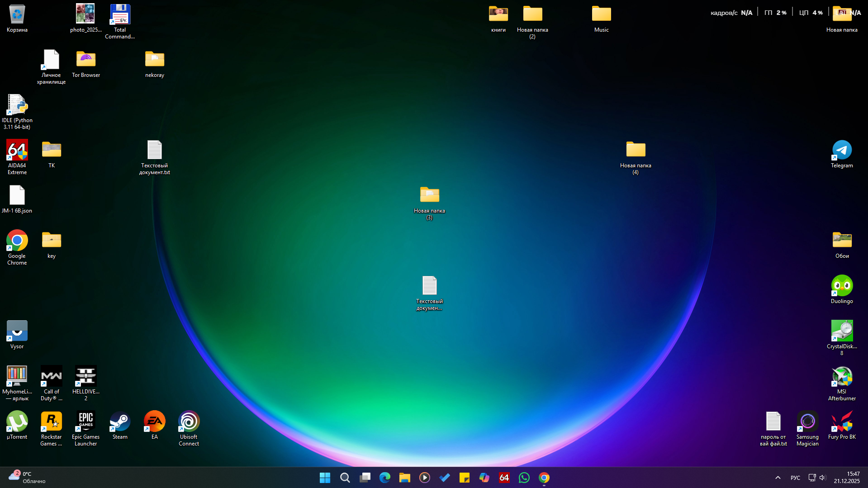Image resolution: width=868 pixels, height=488 pixels.
Task: Switch the РУС input language indicator
Action: (795, 478)
